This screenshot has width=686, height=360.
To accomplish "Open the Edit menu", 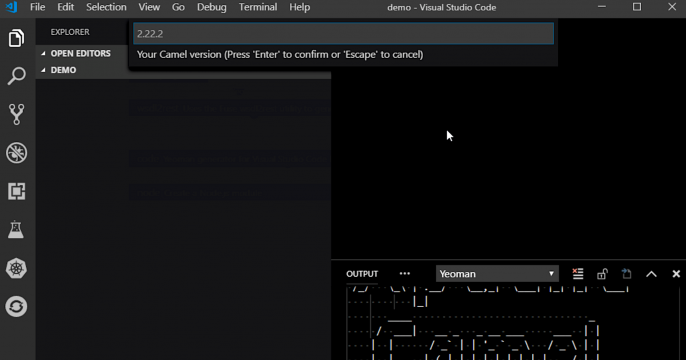I will tap(66, 7).
